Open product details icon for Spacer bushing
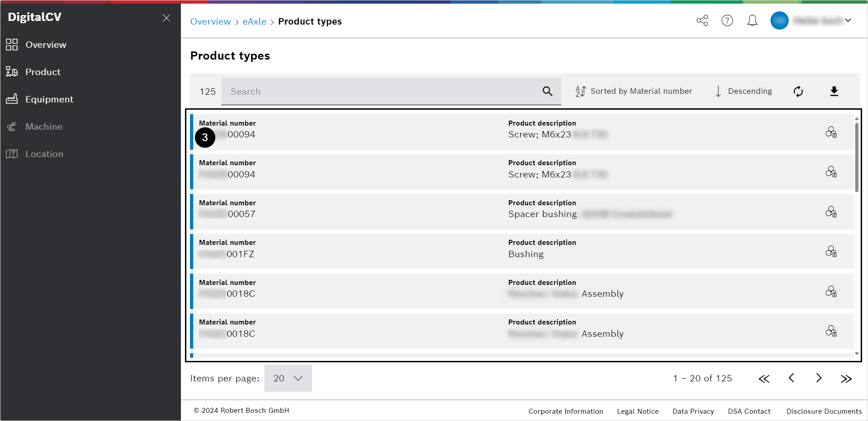The height and width of the screenshot is (421, 868). (x=831, y=212)
